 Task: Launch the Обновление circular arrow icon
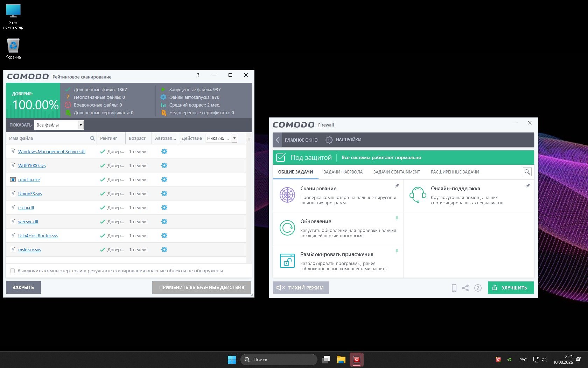[x=287, y=228]
